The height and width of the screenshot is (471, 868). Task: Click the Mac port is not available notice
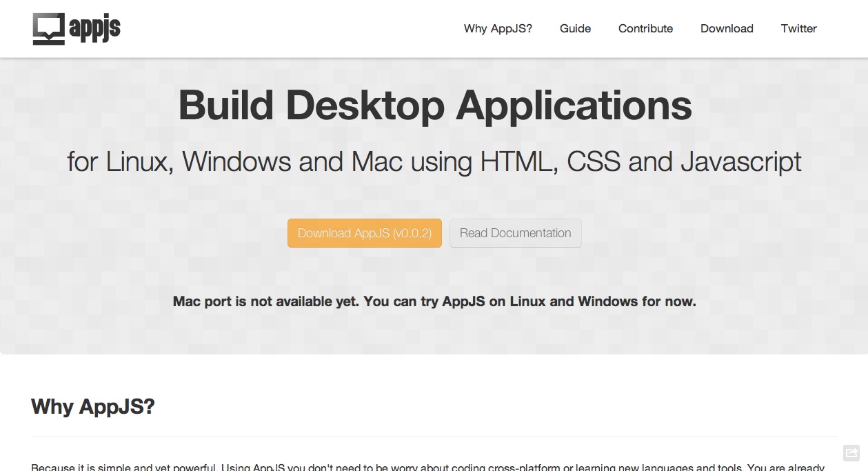[434, 301]
